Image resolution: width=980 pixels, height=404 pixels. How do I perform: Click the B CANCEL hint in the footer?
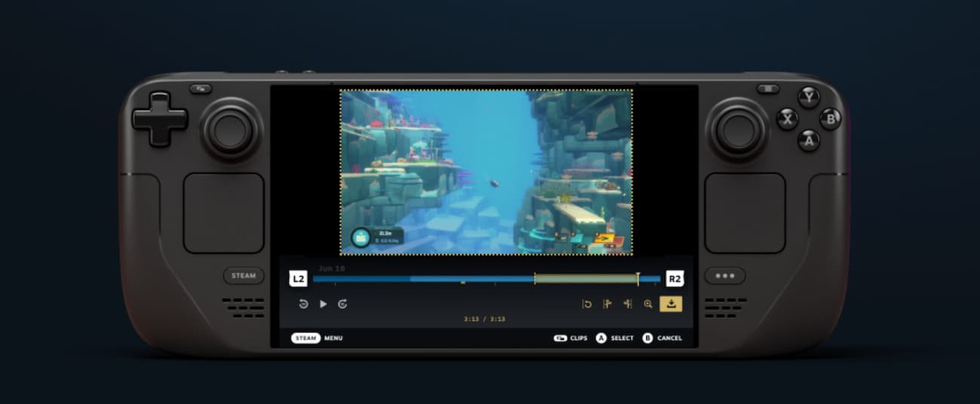663,338
